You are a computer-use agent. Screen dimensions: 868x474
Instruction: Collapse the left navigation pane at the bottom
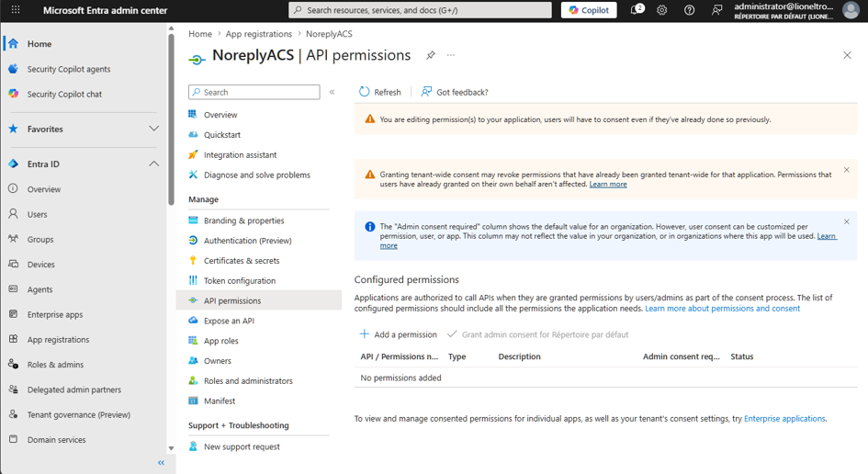point(161,462)
